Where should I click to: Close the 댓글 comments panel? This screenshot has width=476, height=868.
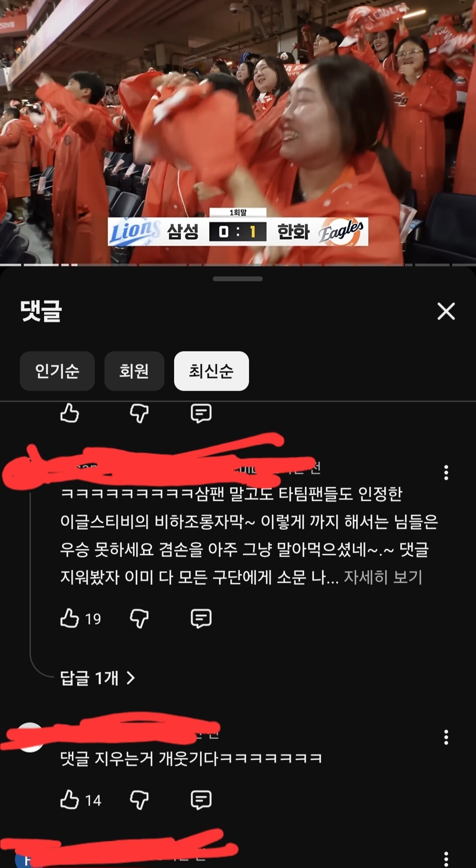[446, 311]
